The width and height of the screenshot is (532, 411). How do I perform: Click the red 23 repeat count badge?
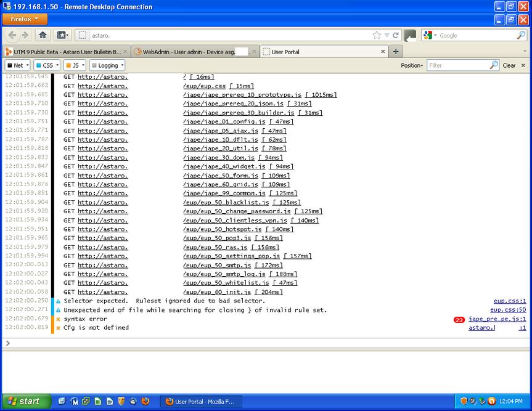click(x=459, y=319)
